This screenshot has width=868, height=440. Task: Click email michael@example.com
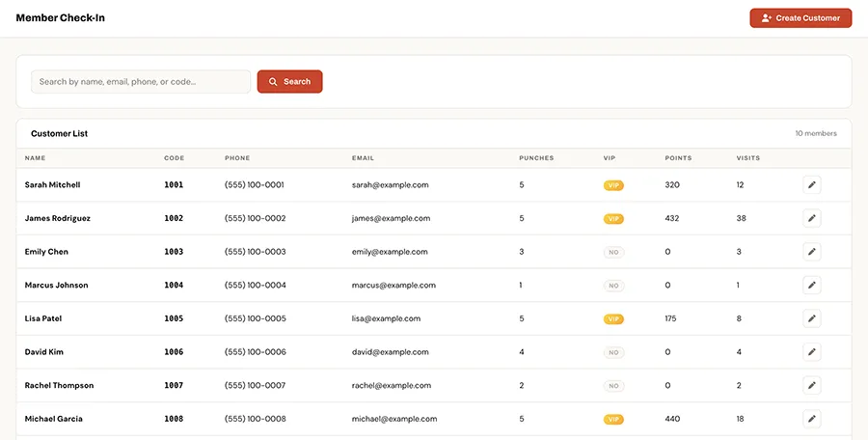pos(394,419)
